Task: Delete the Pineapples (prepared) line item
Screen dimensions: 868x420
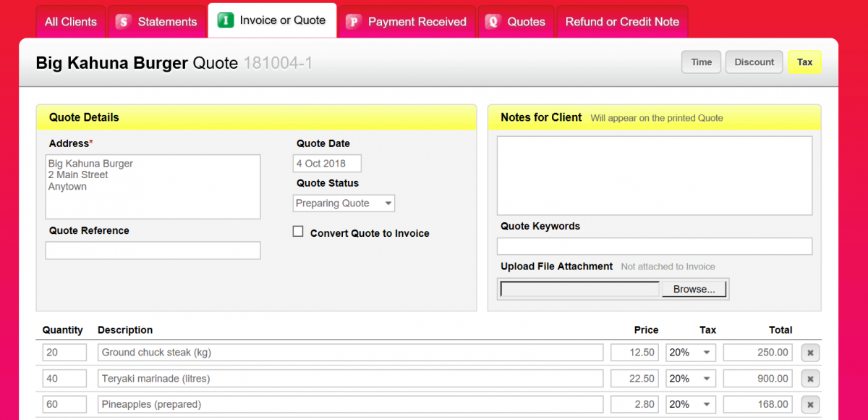Action: pyautogui.click(x=810, y=404)
